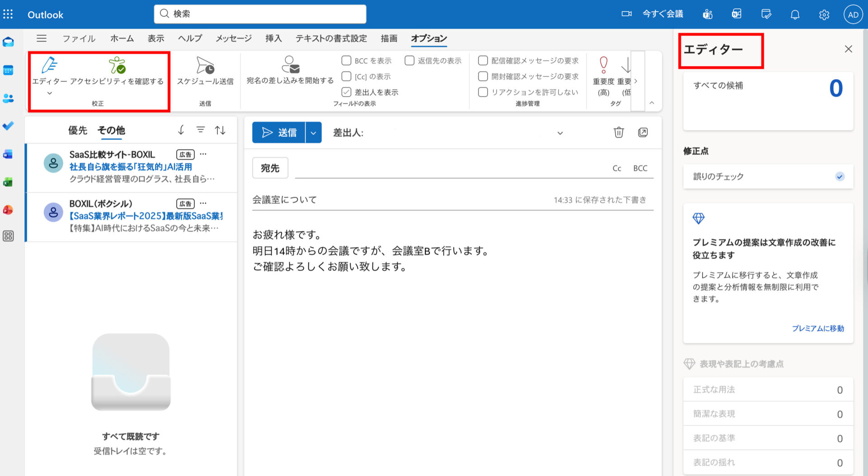
Task: Click inside the 宛先 recipient field
Action: coord(407,167)
